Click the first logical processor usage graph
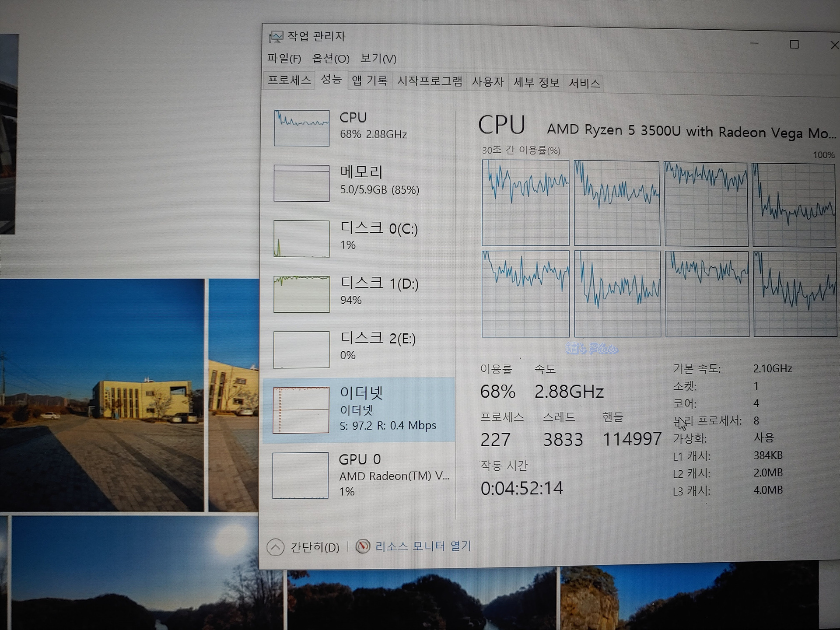The width and height of the screenshot is (840, 630). (525, 203)
